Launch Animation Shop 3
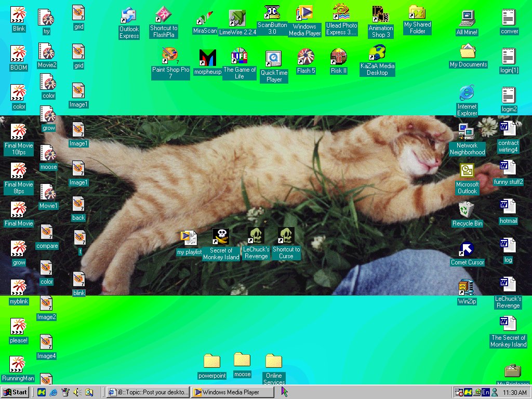This screenshot has width=532, height=399. (380, 13)
